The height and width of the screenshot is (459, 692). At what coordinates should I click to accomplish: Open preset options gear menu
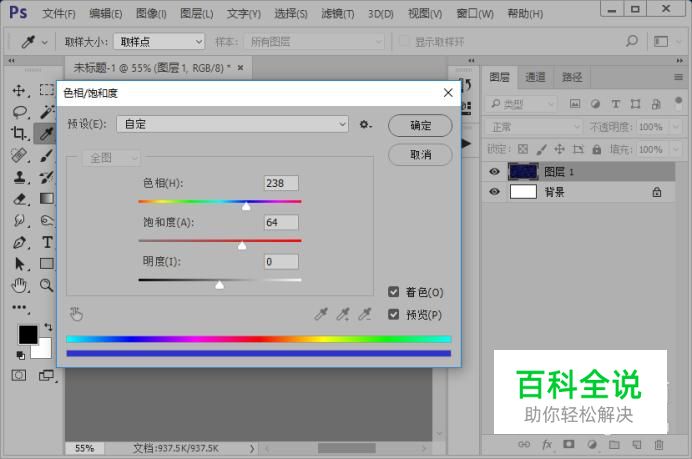[365, 125]
